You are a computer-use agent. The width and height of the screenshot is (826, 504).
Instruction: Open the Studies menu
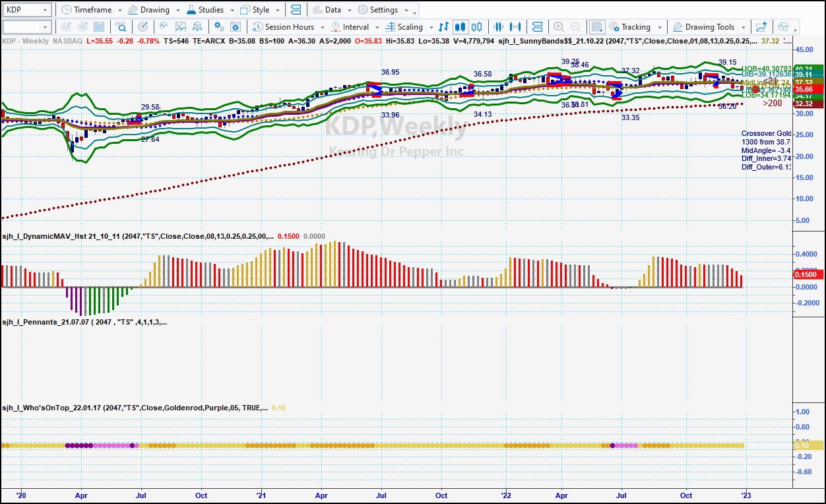210,10
